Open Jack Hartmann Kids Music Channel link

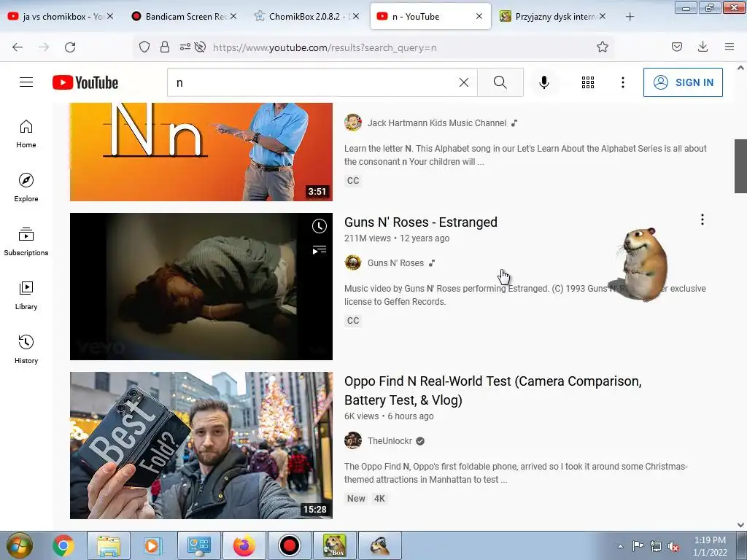pos(437,122)
